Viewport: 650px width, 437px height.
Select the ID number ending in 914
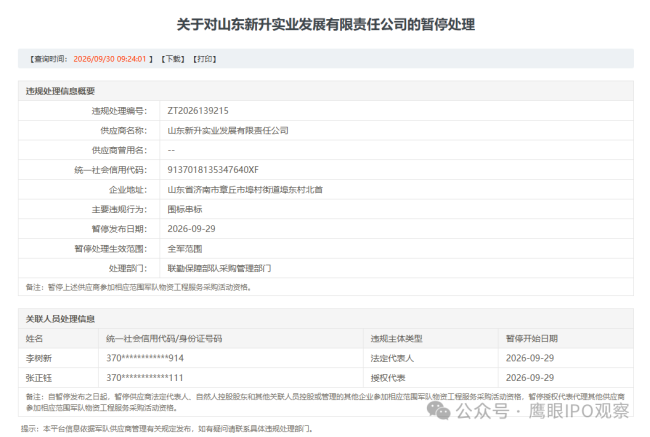(x=145, y=358)
